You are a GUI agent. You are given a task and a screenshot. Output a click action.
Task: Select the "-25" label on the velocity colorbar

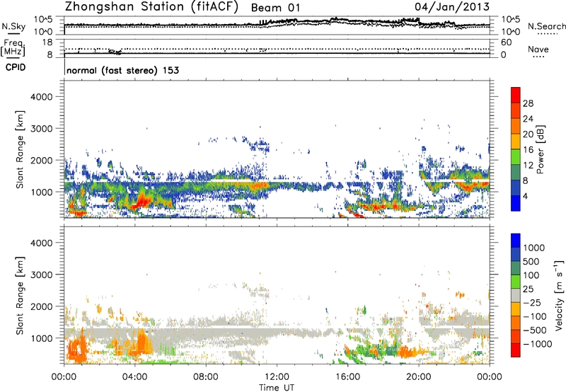click(x=532, y=303)
